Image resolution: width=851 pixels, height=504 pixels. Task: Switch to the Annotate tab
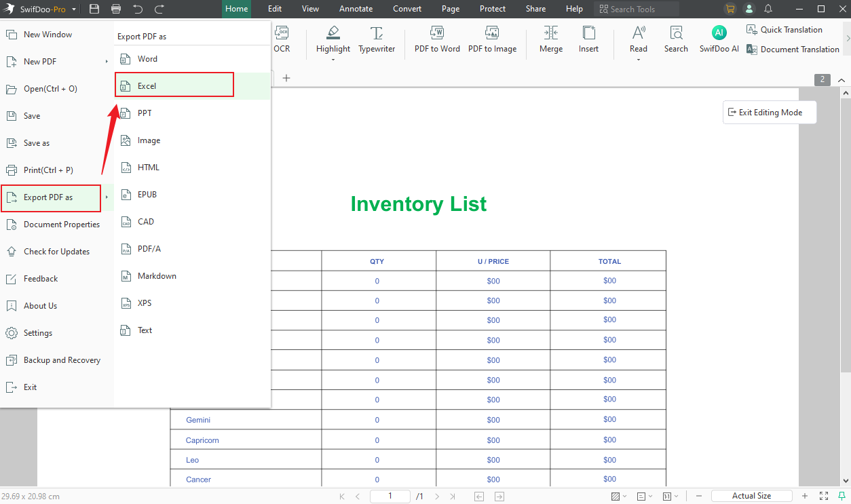(x=356, y=9)
